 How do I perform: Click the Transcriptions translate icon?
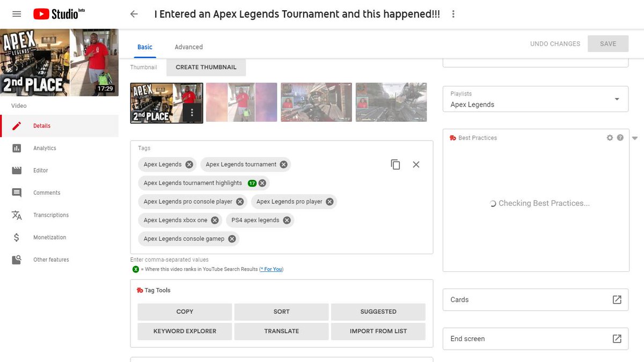(x=17, y=215)
